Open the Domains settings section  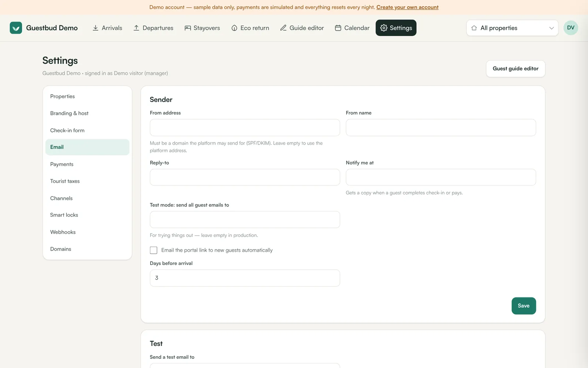(x=87, y=249)
